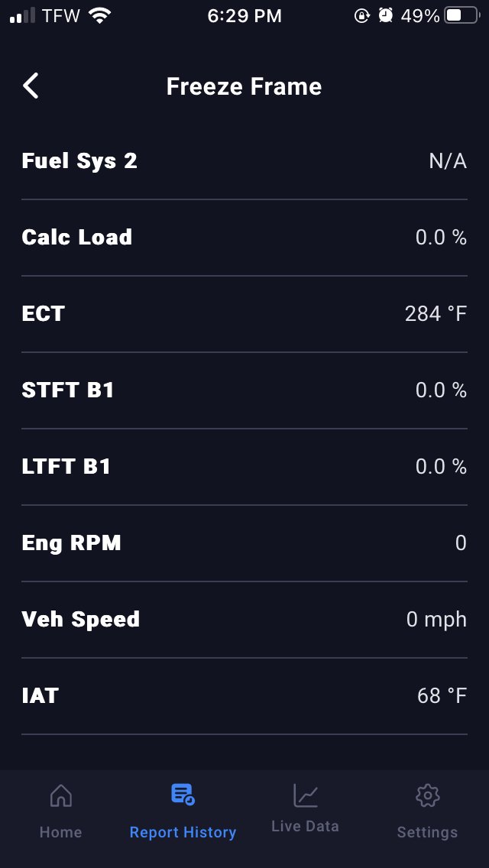Tap the back arrow icon

[x=31, y=86]
